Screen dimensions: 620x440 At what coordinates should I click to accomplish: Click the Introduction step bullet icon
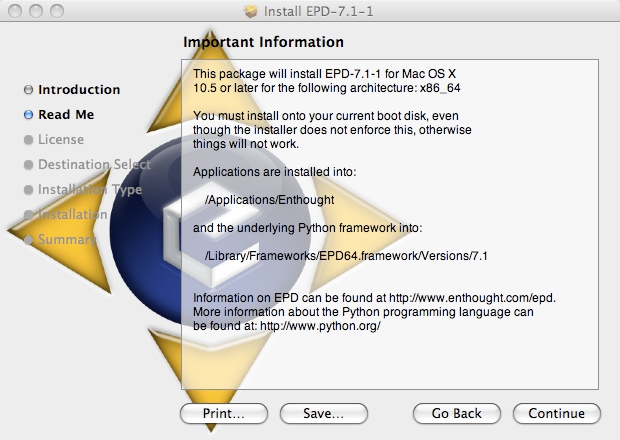point(28,90)
